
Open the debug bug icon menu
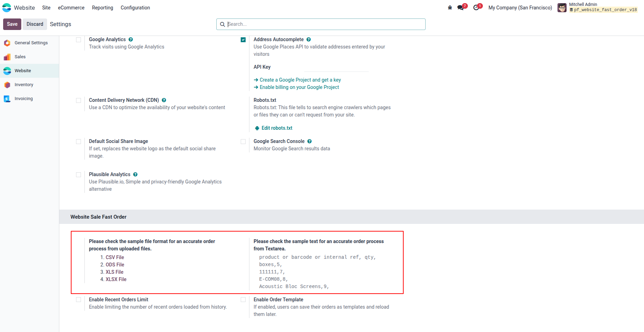[x=450, y=8]
